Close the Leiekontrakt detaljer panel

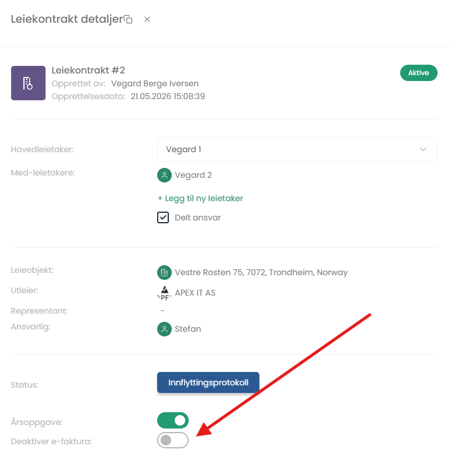pyautogui.click(x=147, y=20)
